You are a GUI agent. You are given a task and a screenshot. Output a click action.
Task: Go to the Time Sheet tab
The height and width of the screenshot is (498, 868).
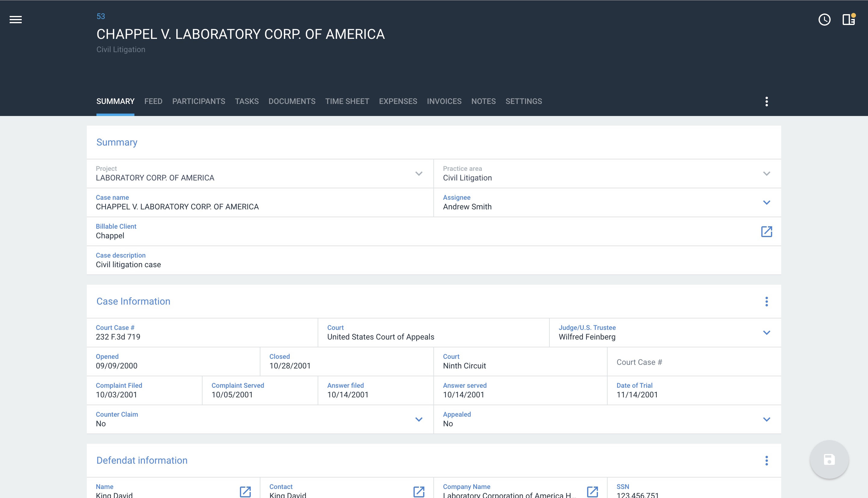347,101
